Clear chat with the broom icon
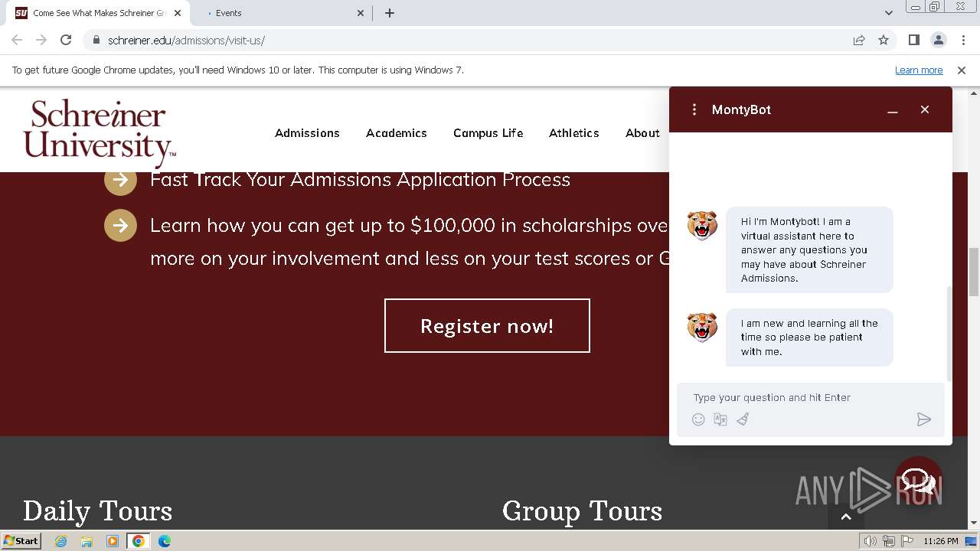Viewport: 980px width, 551px height. [x=743, y=419]
